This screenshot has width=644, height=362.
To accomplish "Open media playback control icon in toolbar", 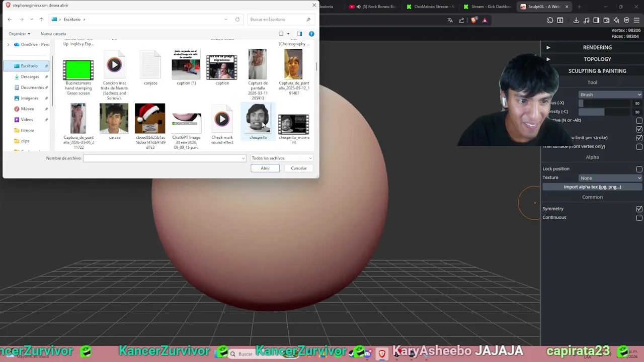I will pos(586,20).
